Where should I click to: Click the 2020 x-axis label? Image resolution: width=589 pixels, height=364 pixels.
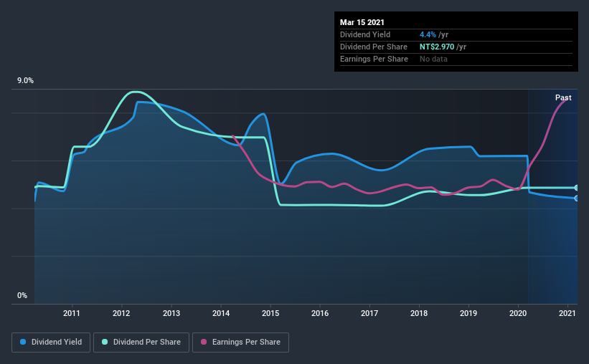click(518, 313)
